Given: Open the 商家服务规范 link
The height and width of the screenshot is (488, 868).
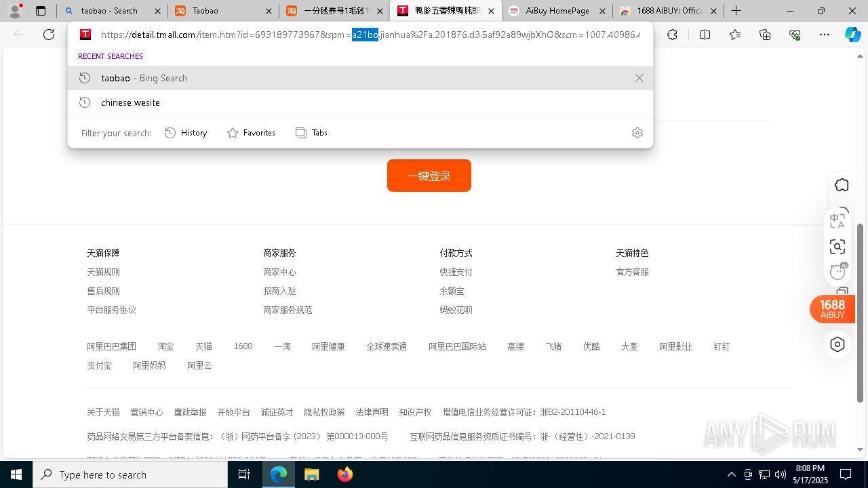Looking at the screenshot, I should tap(288, 310).
